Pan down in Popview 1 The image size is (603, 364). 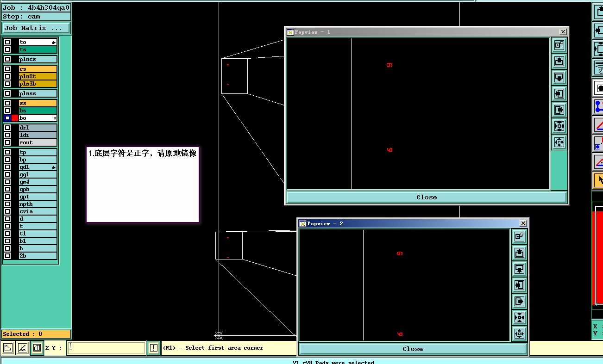(x=559, y=77)
